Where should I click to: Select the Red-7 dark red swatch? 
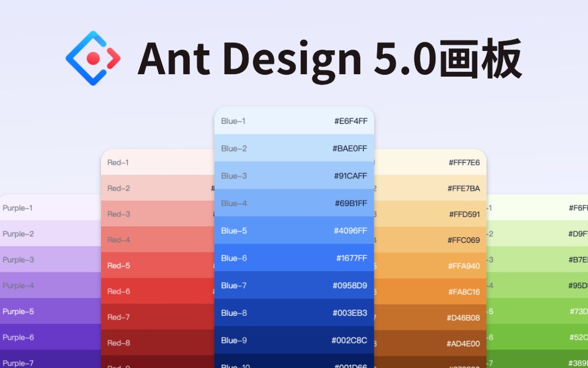(x=157, y=317)
